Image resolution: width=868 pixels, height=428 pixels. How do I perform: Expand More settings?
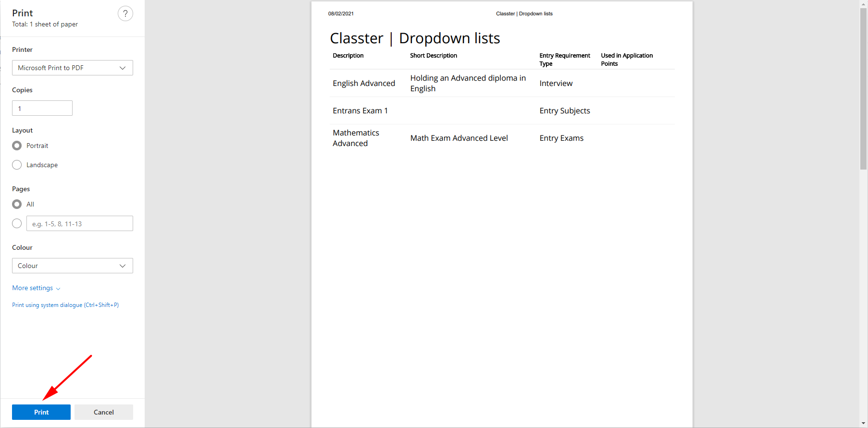36,288
